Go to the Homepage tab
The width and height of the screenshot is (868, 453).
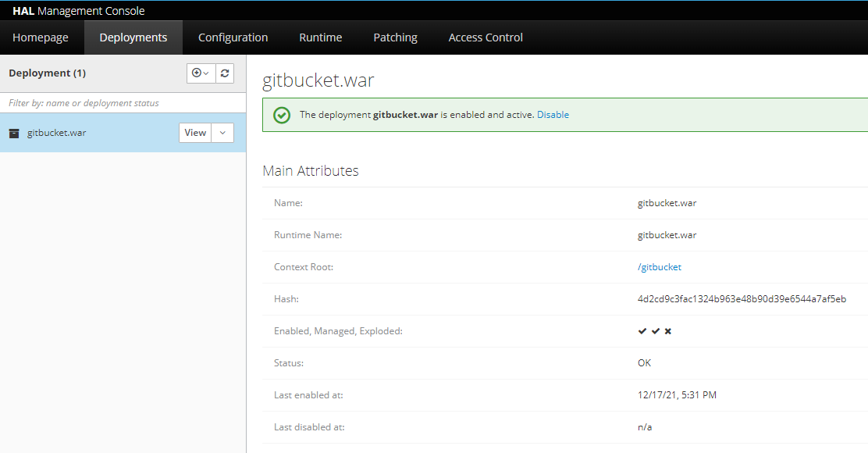coord(41,37)
